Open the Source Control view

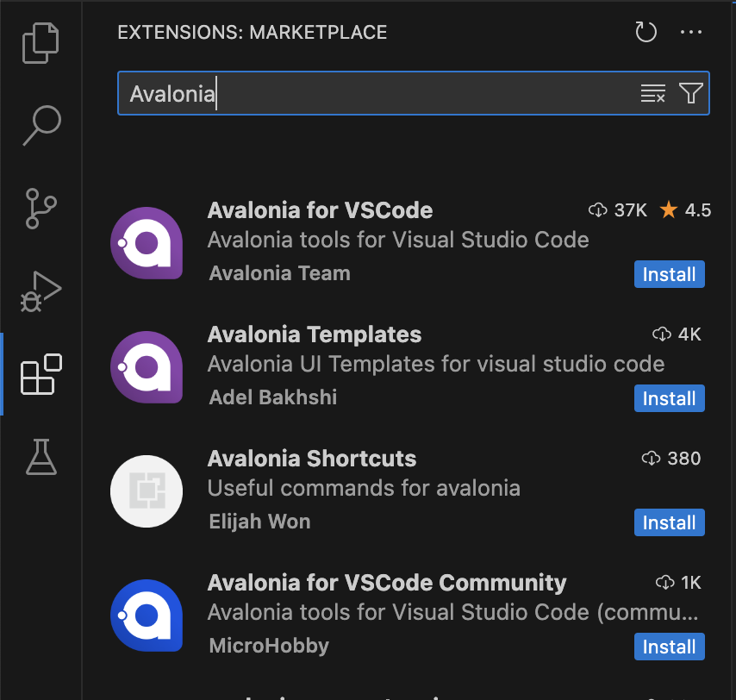pyautogui.click(x=41, y=208)
